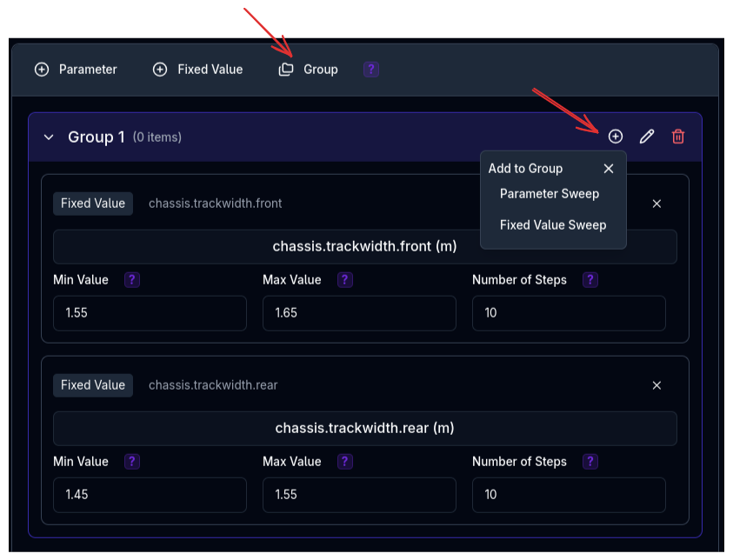Open the toolbar help question mark icon

(x=371, y=69)
